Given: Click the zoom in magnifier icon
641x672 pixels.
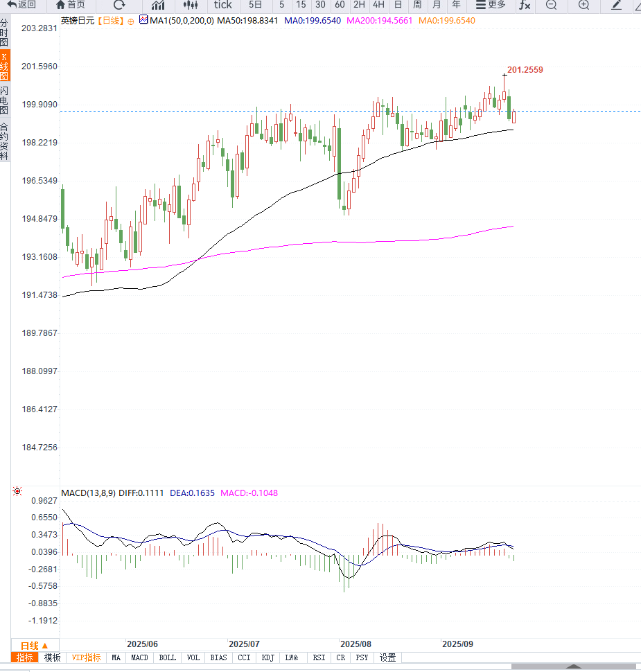Looking at the screenshot, I should (583, 5).
